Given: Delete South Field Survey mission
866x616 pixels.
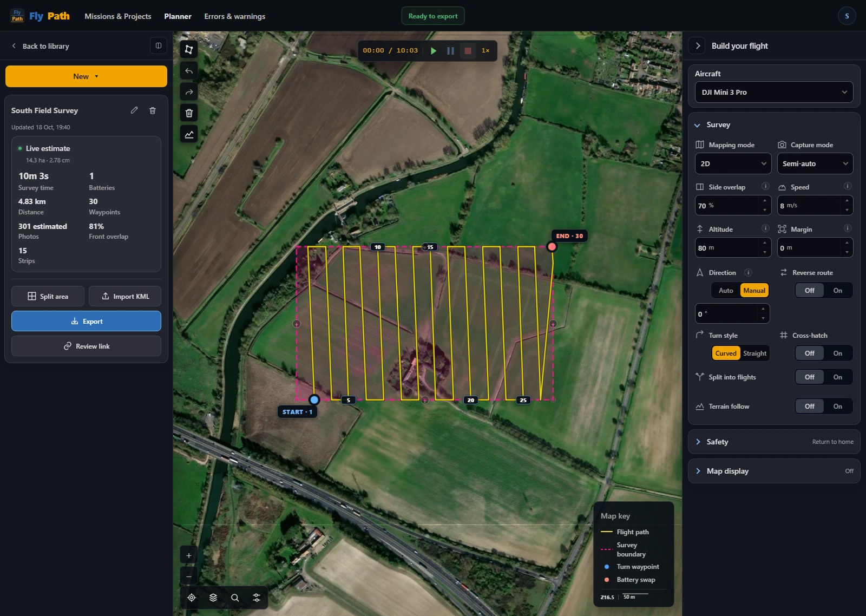Looking at the screenshot, I should coord(153,110).
